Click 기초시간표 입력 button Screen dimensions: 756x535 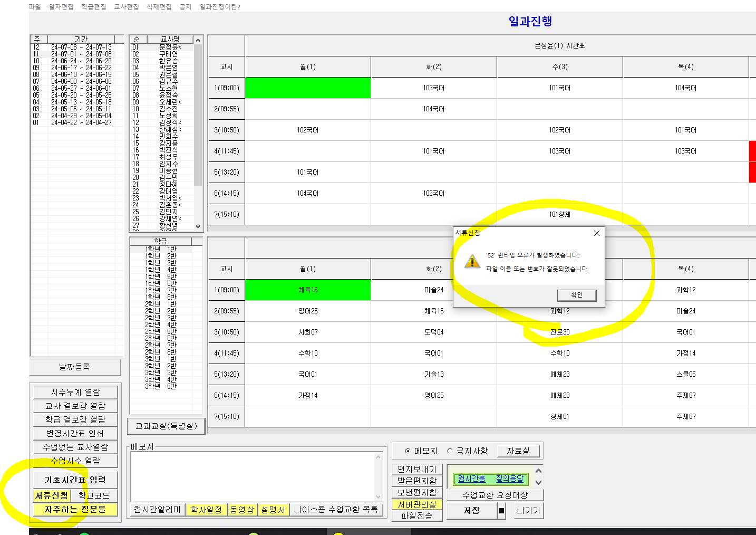click(75, 480)
